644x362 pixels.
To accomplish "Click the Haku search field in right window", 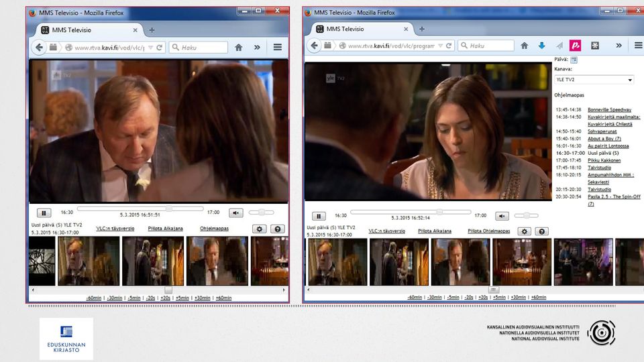I will (486, 46).
